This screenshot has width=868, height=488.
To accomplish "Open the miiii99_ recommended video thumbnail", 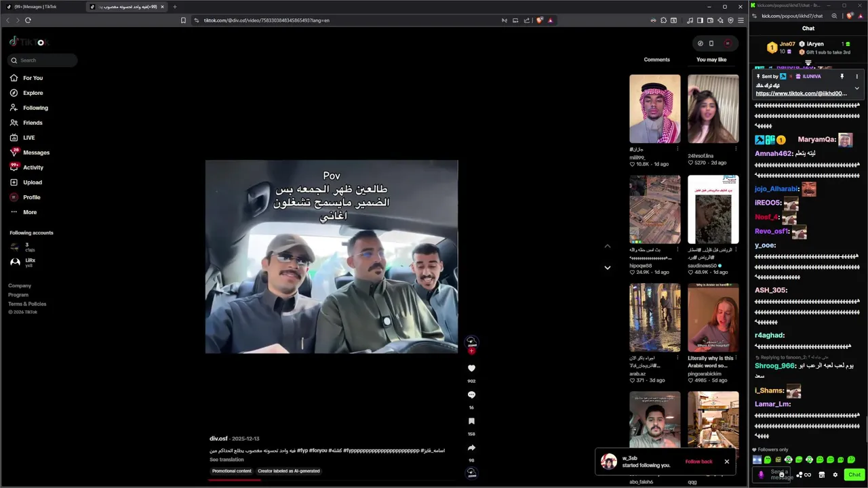I will click(655, 108).
